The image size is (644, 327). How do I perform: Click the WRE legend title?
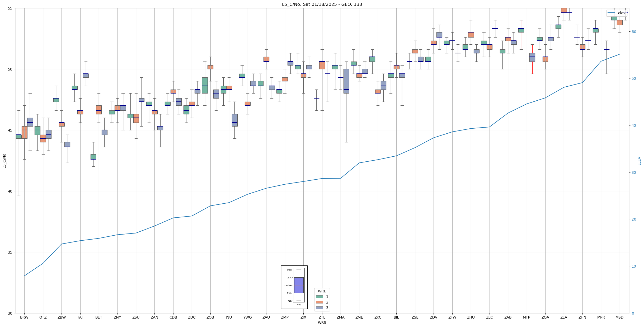pos(322,291)
